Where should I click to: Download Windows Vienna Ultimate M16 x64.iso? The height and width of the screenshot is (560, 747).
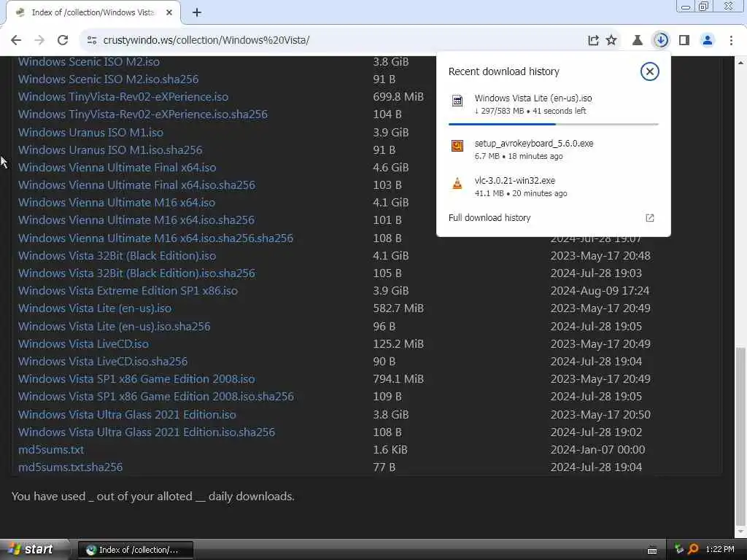click(x=117, y=203)
